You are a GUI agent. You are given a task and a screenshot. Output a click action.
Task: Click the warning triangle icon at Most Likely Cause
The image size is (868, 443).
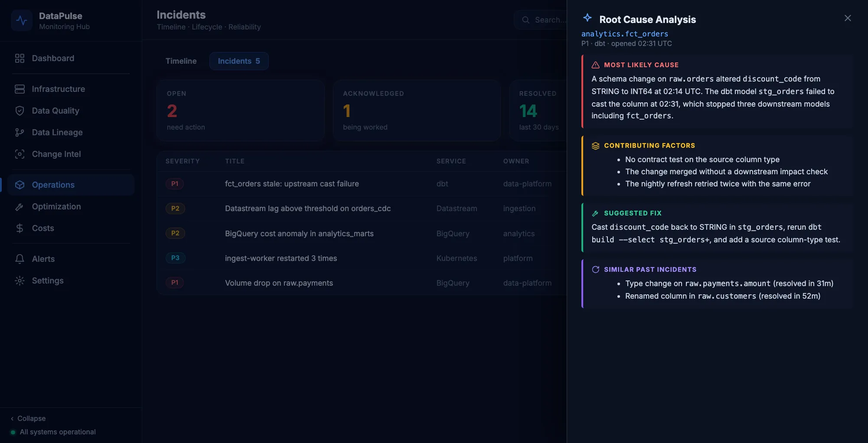595,65
